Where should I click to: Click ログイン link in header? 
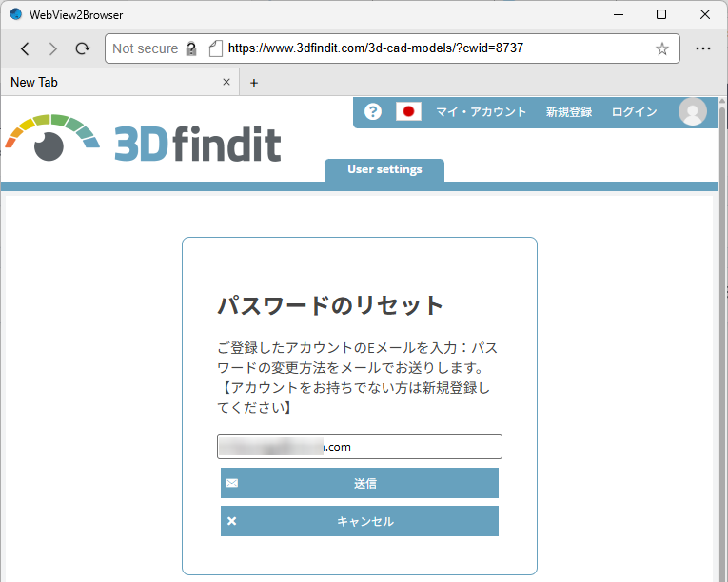634,111
